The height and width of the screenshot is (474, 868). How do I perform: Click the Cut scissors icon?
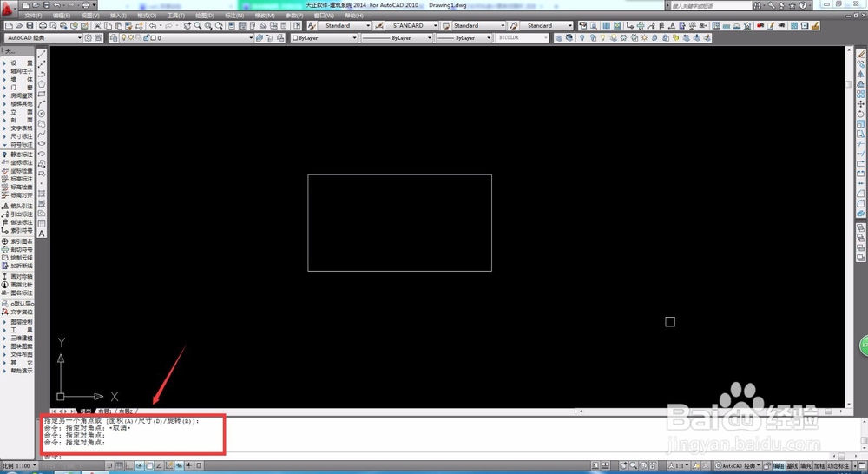coord(98,25)
